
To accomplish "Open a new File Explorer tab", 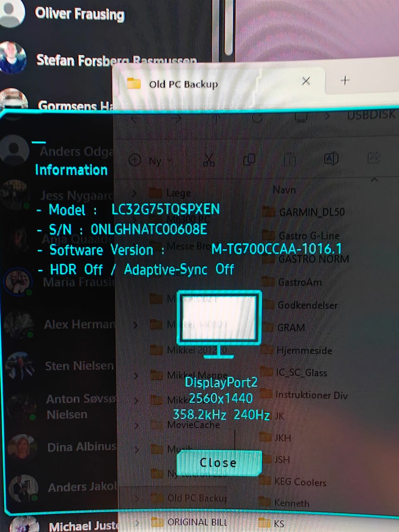I will pyautogui.click(x=345, y=80).
